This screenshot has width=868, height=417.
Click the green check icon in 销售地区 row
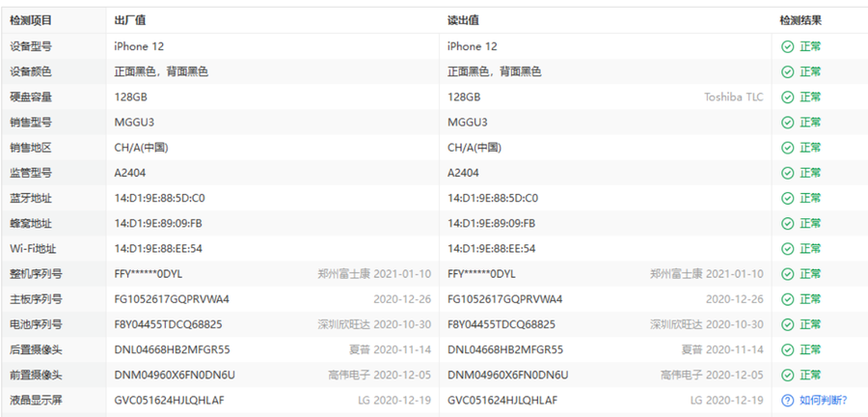(787, 148)
